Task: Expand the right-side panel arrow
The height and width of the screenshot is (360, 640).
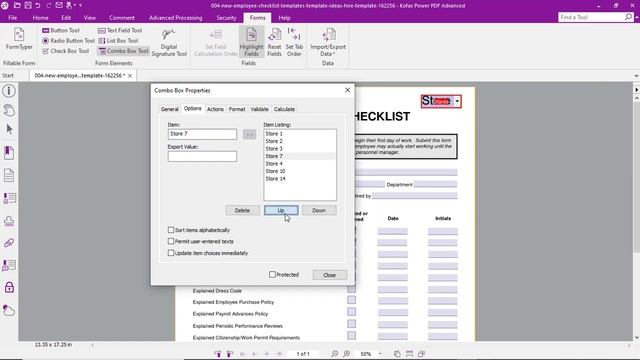Action: tap(636, 90)
